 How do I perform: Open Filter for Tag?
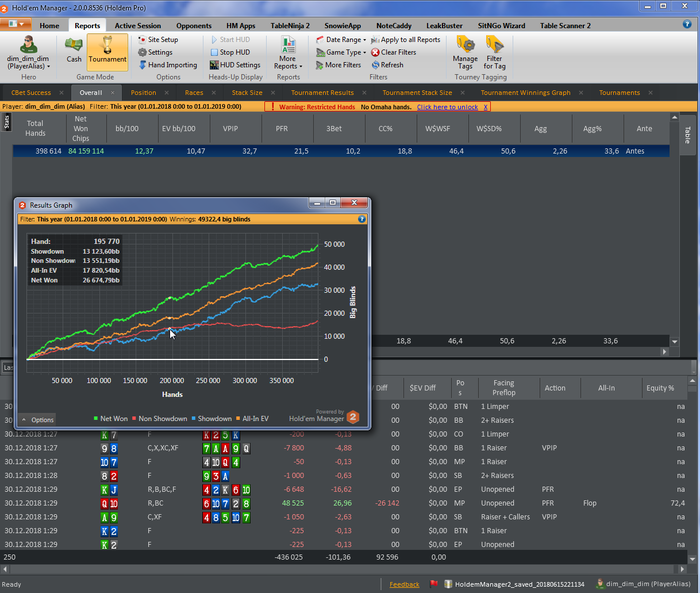tap(494, 53)
